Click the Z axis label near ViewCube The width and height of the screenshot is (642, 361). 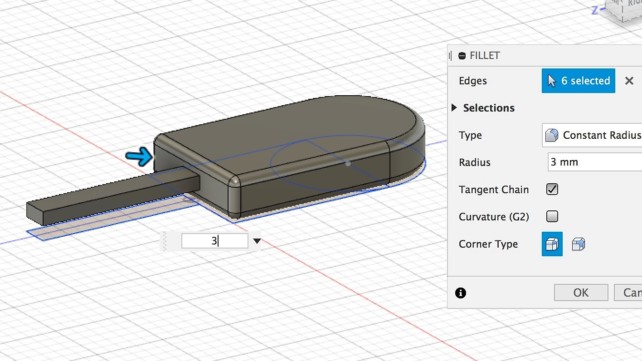[x=595, y=10]
